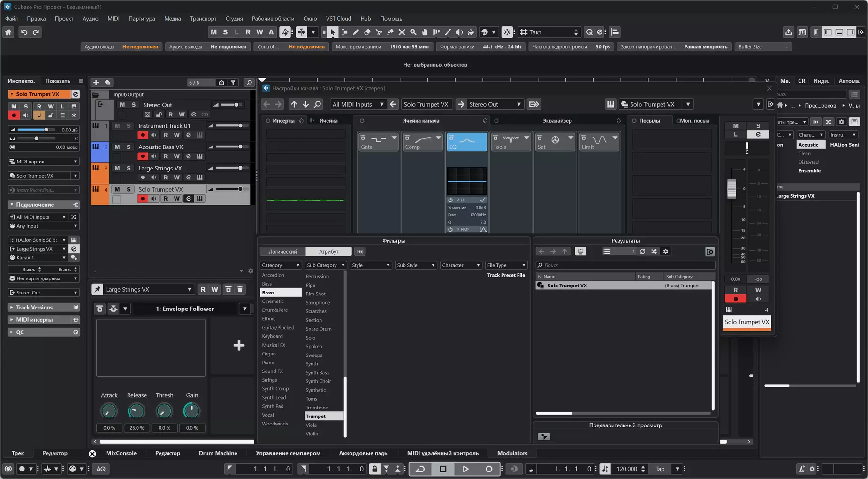Go to previous channel with up arrow

point(294,104)
